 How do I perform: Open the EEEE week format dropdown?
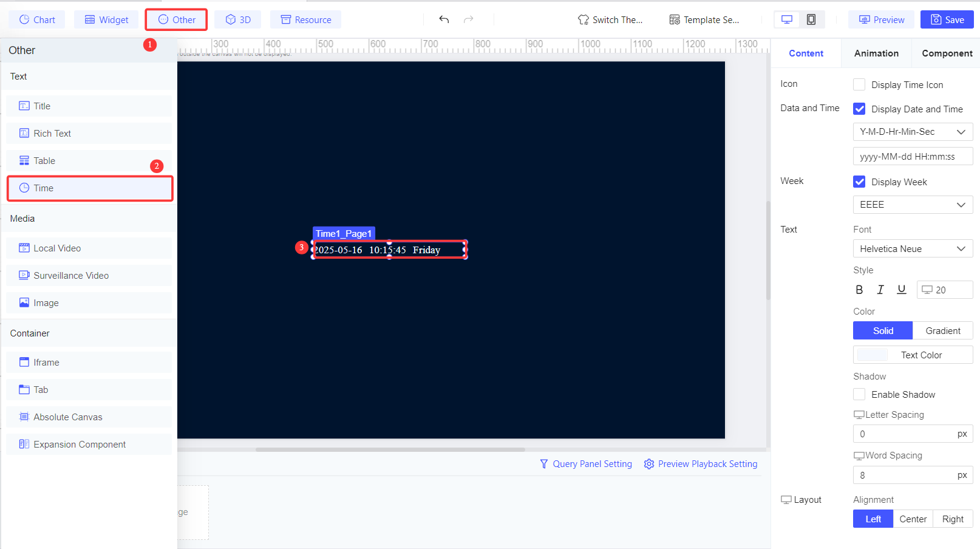click(913, 205)
